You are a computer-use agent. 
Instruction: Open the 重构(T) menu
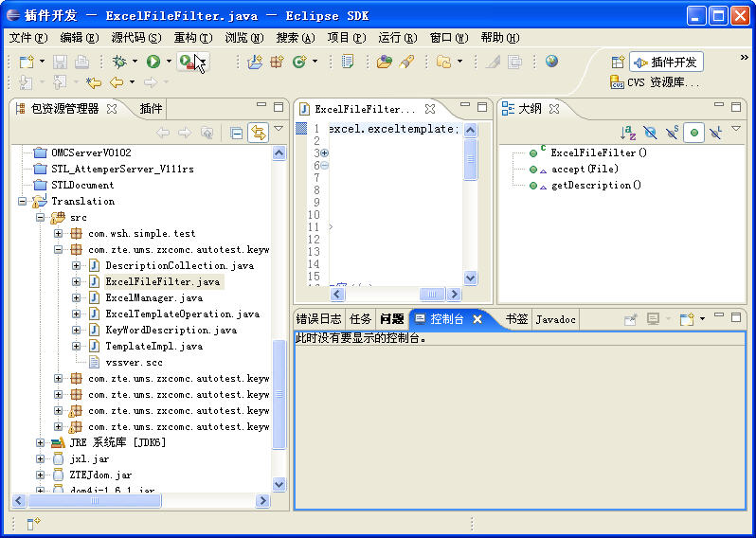[193, 38]
